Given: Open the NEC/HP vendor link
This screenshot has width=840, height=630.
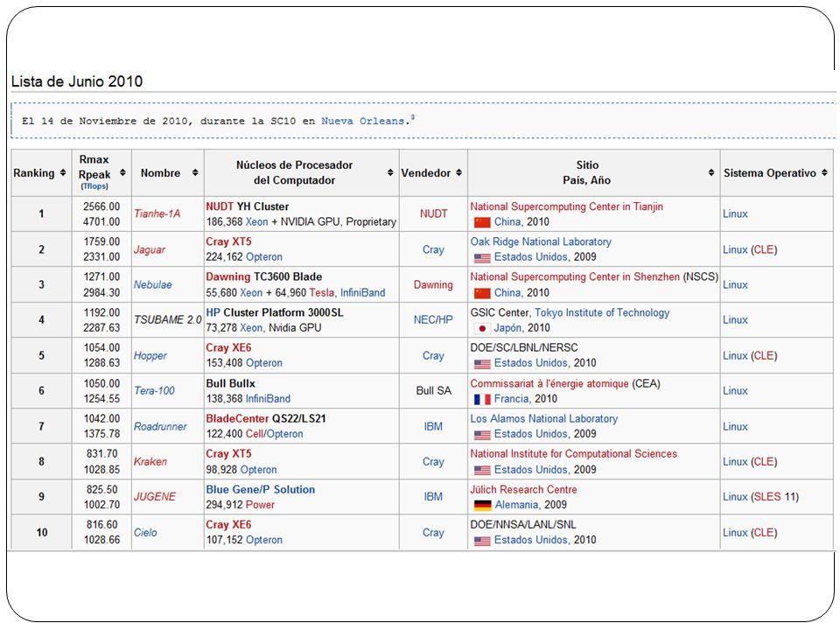Looking at the screenshot, I should coord(433,320).
